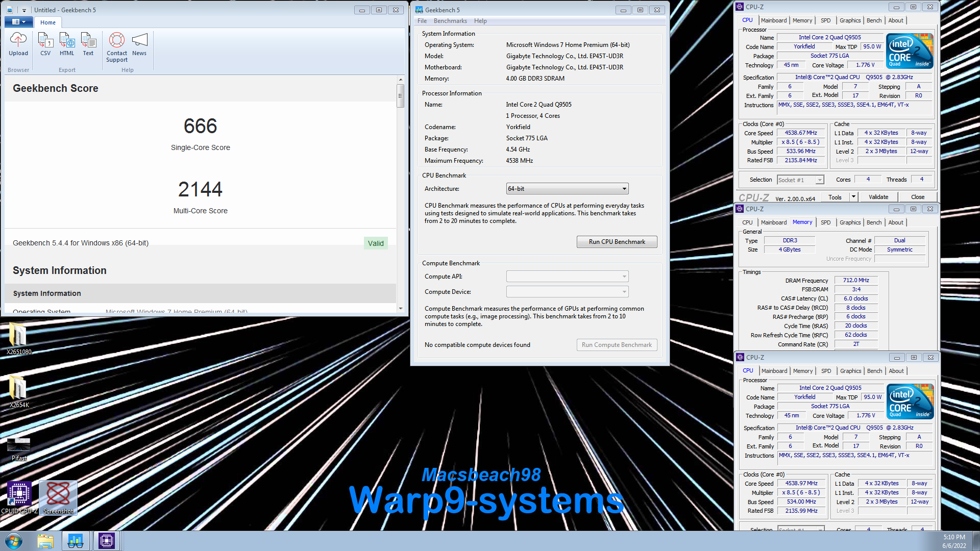Open Memory tab in bottom CPU-Z window

(x=802, y=371)
